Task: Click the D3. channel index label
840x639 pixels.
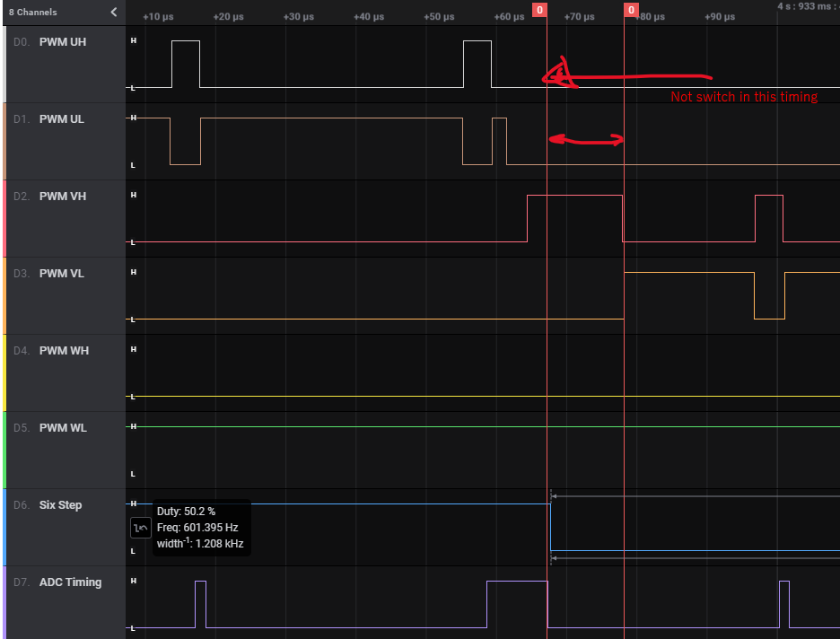Action: 22,273
